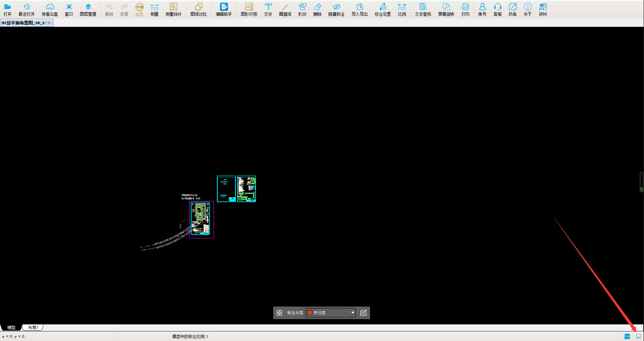Viewport: 644px width, 341px height.
Task: Open 图纸对比 drawing comparison
Action: coord(198,9)
